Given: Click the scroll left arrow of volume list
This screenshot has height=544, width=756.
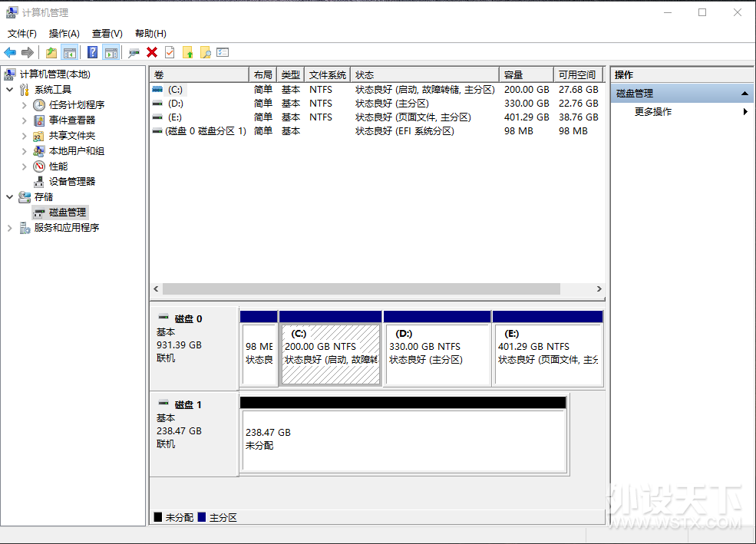Looking at the screenshot, I should 156,288.
